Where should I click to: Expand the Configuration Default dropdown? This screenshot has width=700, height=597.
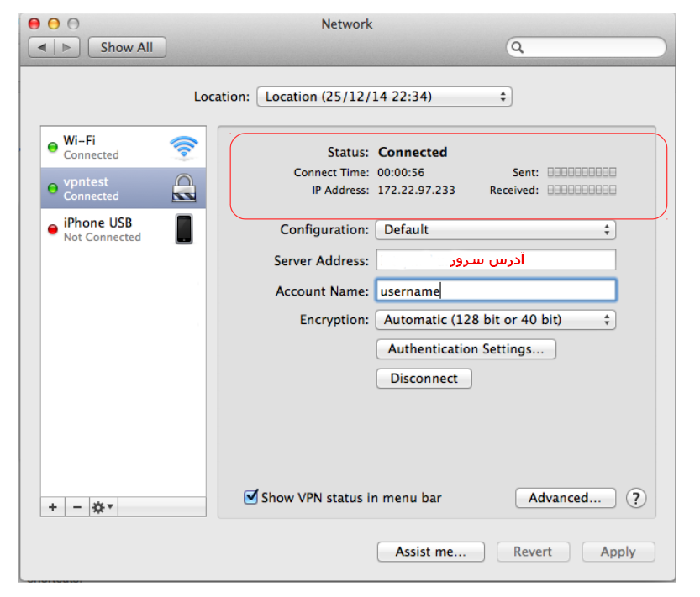coord(496,229)
